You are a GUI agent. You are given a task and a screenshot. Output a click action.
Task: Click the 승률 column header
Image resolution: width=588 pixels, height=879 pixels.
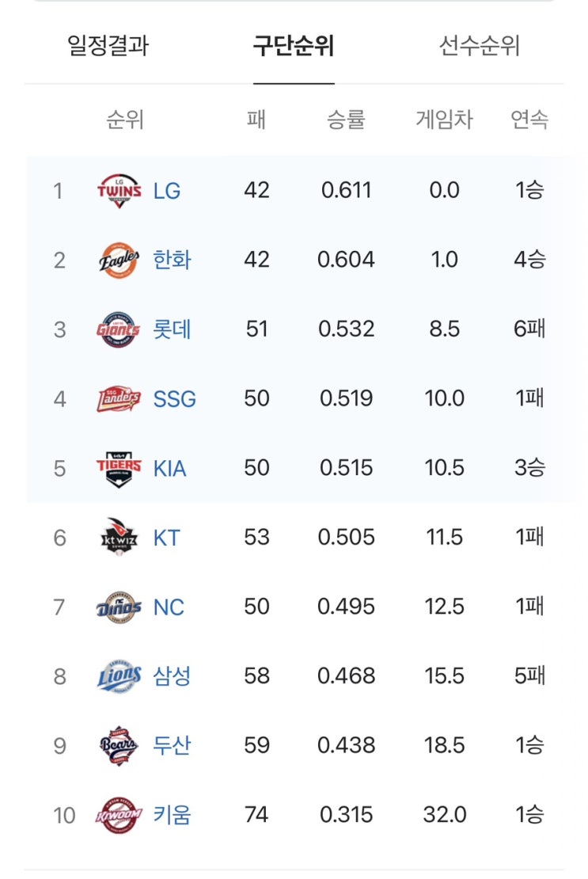click(346, 120)
